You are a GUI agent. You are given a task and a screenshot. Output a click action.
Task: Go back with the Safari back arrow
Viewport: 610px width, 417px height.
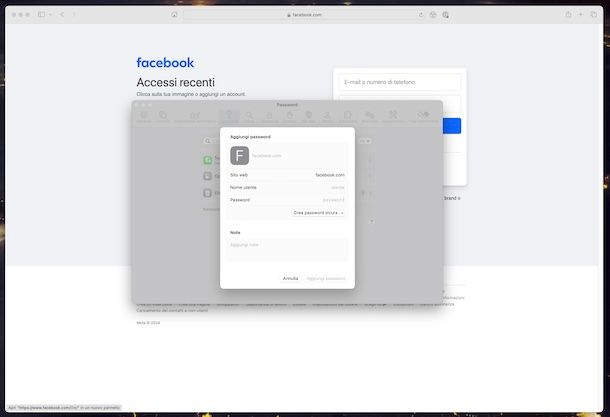(62, 14)
